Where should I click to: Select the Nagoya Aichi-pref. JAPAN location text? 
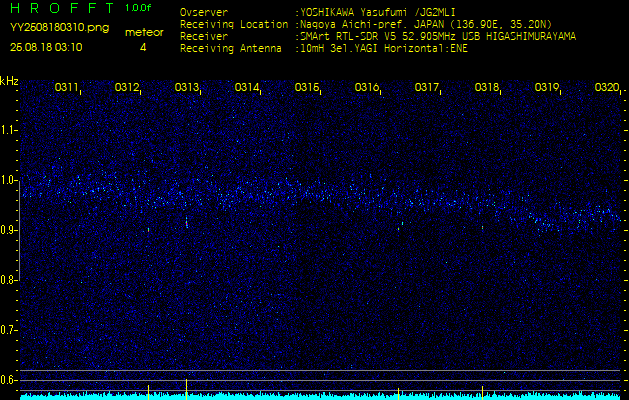426,24
